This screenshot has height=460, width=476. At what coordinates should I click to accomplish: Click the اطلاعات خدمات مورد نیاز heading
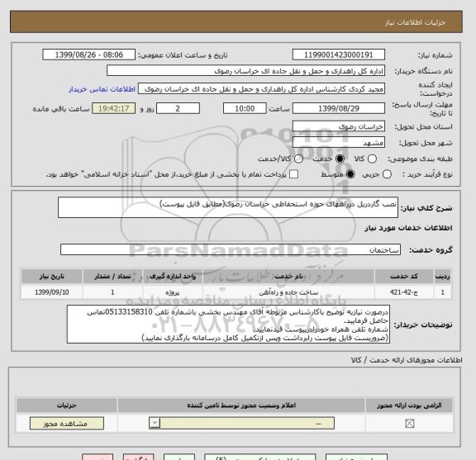[x=408, y=228]
